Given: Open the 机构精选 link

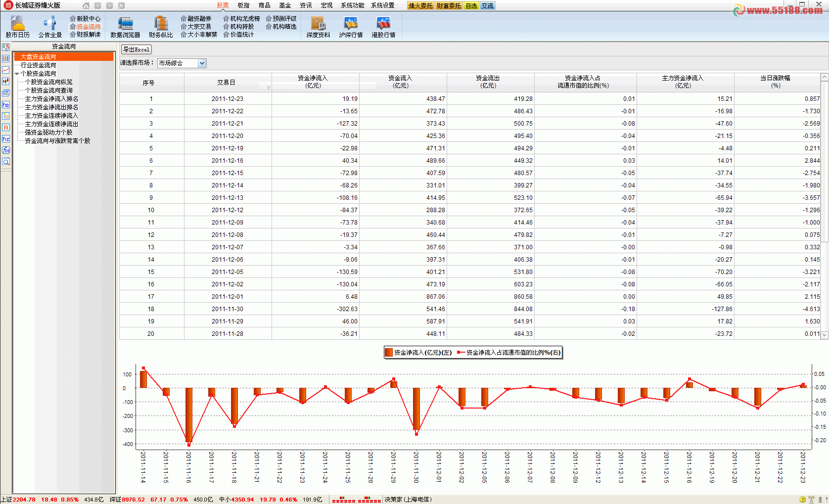Looking at the screenshot, I should click(281, 27).
